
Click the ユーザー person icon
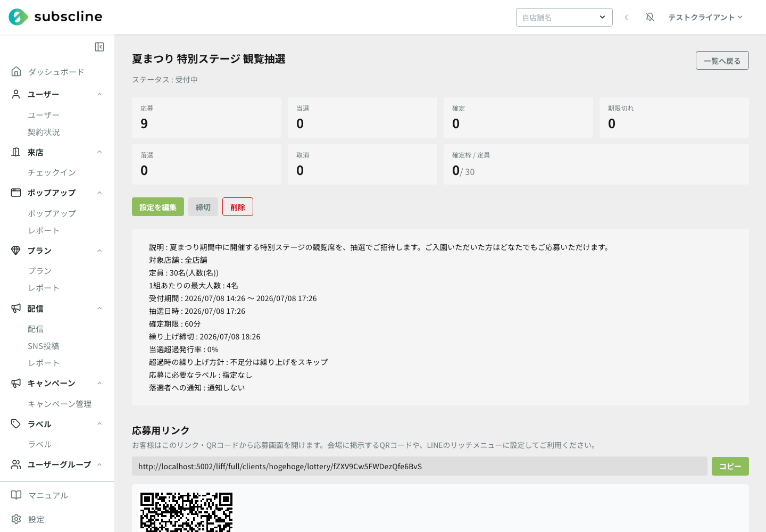[x=16, y=94]
